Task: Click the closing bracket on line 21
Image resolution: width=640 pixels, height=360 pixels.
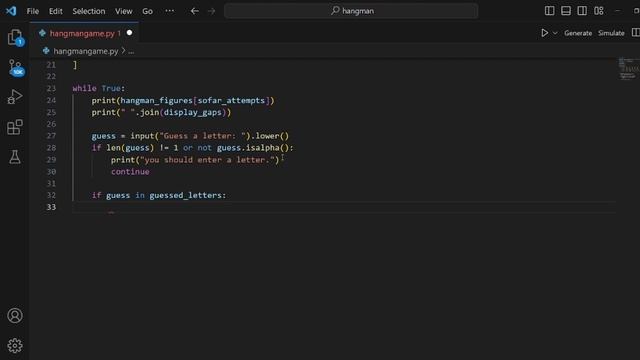Action: click(75, 65)
